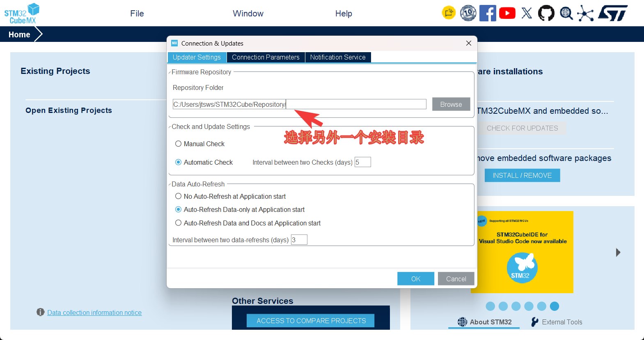Click the wiki search globe icon
This screenshot has height=340, width=644.
(x=566, y=13)
